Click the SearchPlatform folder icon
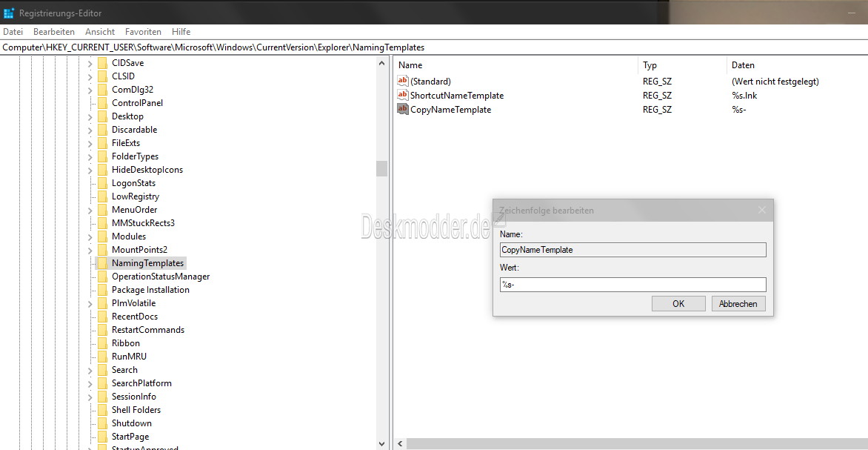Viewport: 868px width, 450px height. point(102,383)
